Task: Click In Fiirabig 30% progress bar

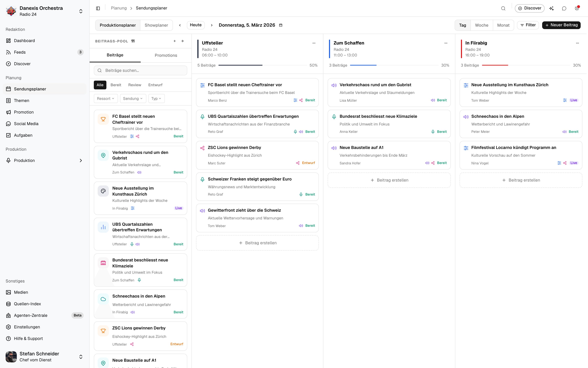Action: (526, 65)
